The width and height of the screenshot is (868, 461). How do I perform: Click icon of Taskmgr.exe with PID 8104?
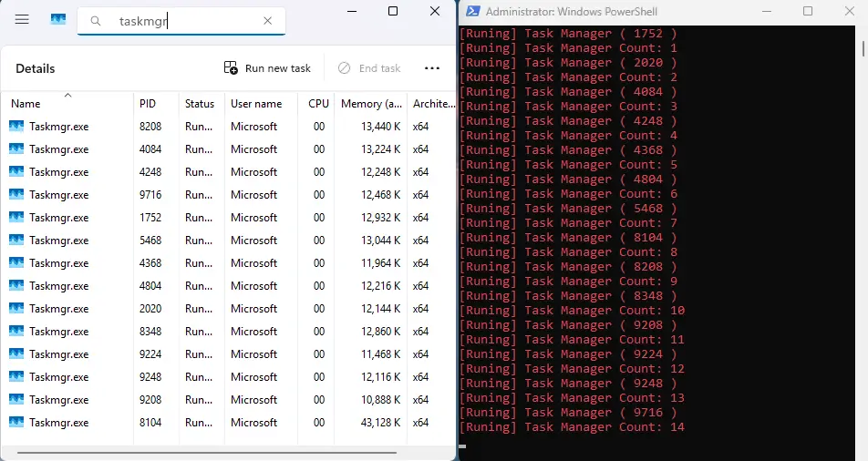(x=16, y=422)
